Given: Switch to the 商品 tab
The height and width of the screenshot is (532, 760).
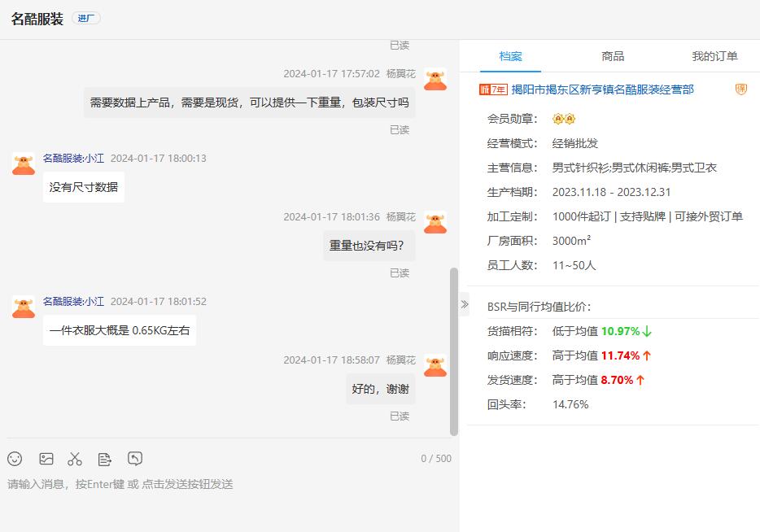Looking at the screenshot, I should tap(613, 56).
